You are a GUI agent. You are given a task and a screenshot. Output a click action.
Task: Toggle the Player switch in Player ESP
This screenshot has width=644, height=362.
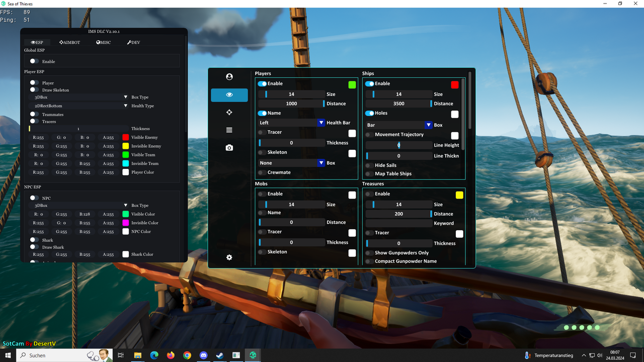pos(34,83)
